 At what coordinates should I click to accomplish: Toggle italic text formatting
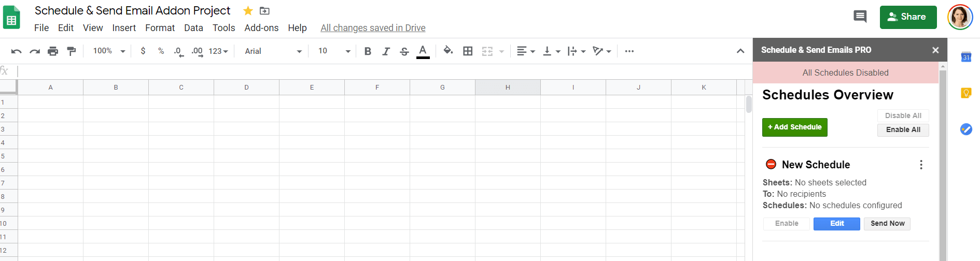point(386,51)
